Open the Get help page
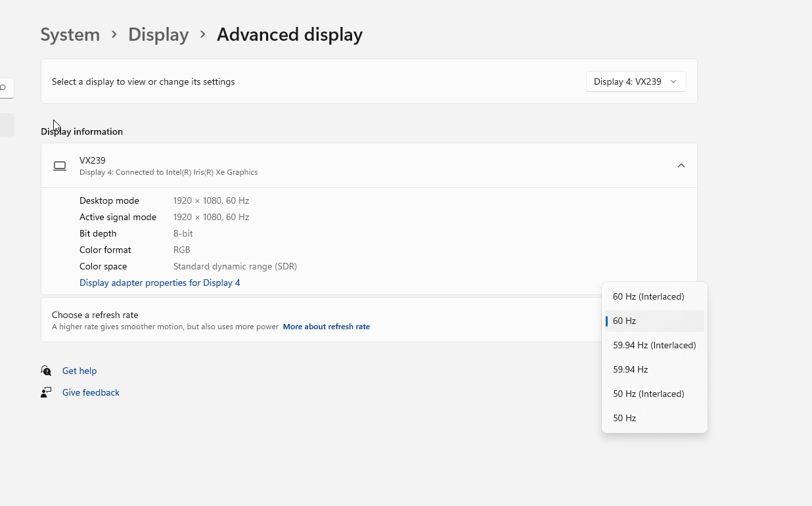This screenshot has width=812, height=506. [x=79, y=371]
